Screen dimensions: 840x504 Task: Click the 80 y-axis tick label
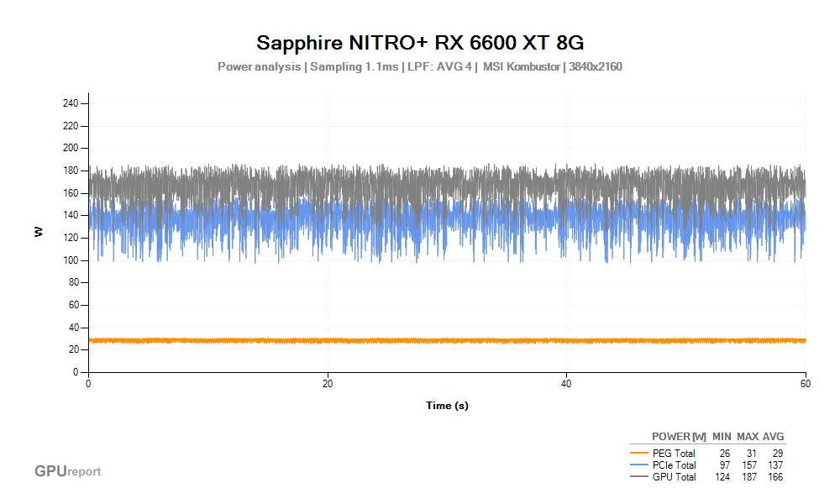[73, 282]
